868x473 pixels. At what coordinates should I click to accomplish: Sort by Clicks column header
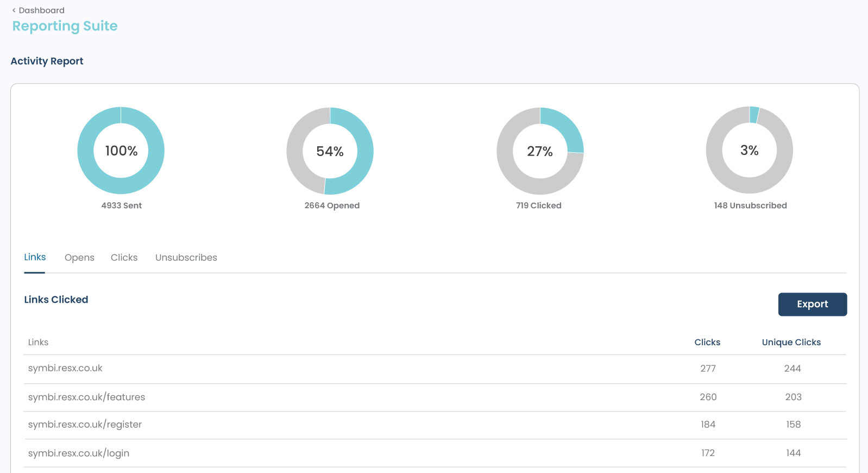tap(707, 342)
